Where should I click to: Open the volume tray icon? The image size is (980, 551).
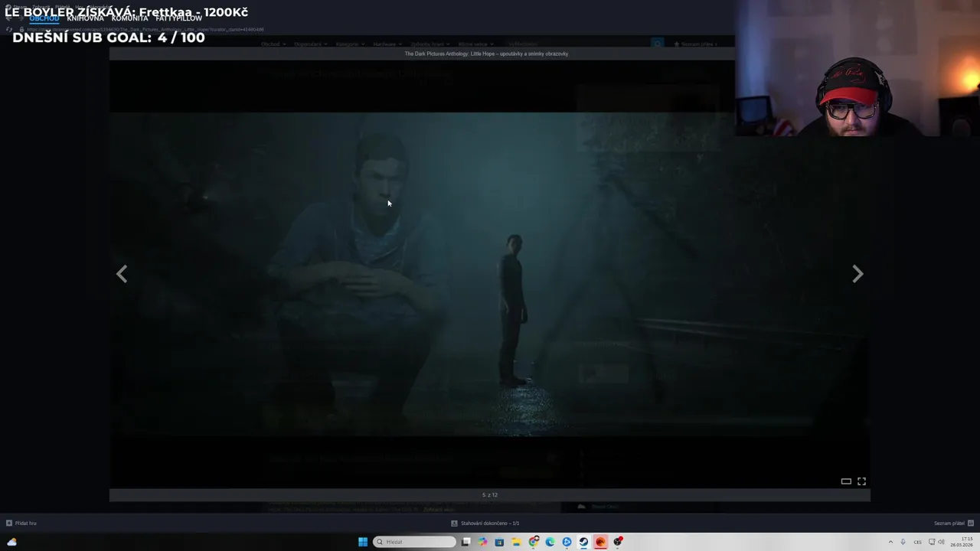[941, 542]
